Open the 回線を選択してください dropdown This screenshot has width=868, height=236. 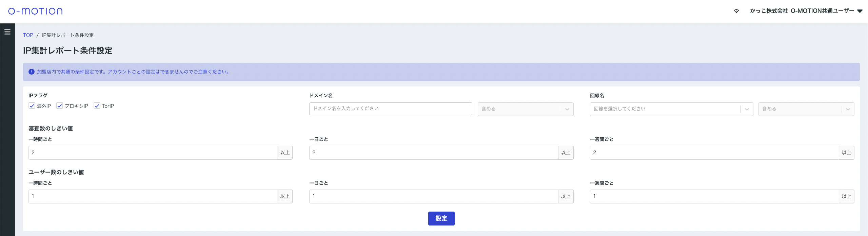(671, 109)
